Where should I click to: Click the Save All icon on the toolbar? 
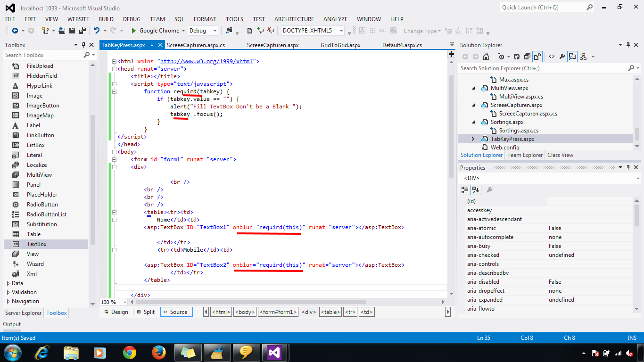pyautogui.click(x=83, y=30)
